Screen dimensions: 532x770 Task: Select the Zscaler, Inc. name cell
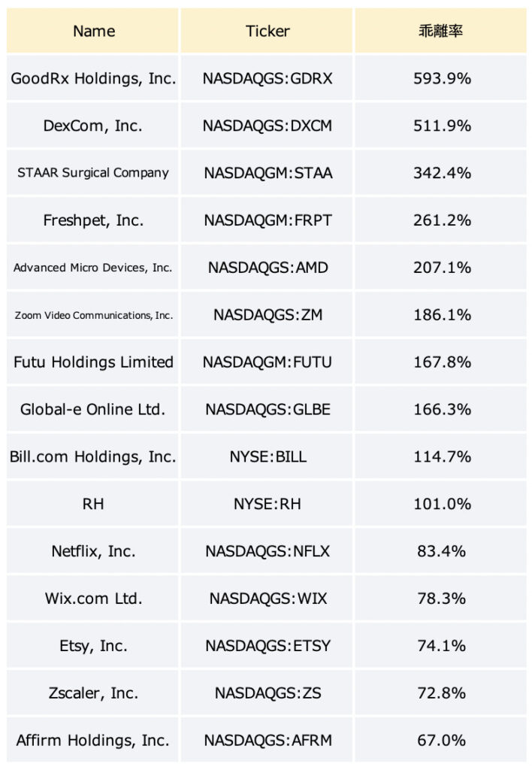tap(92, 693)
